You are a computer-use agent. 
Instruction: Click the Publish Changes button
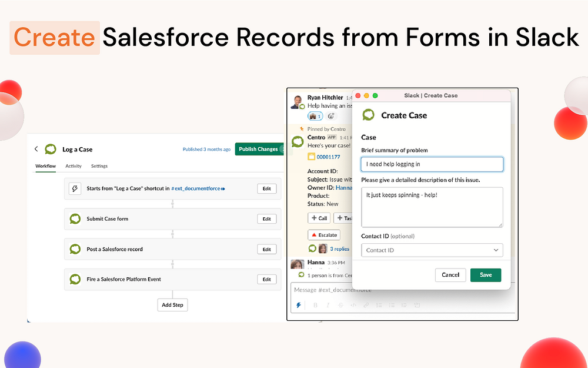tap(259, 149)
